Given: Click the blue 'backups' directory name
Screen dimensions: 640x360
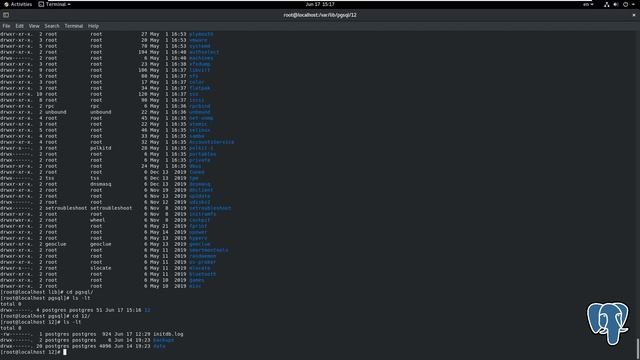Looking at the screenshot, I should [x=164, y=340].
